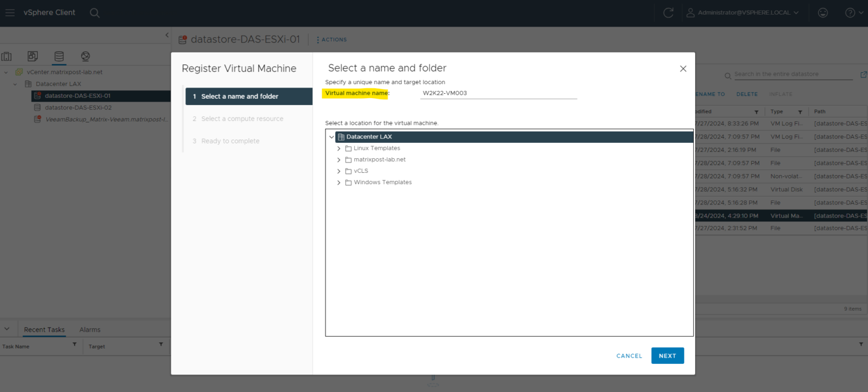
Task: Open the Modified column filter icon
Action: 757,111
